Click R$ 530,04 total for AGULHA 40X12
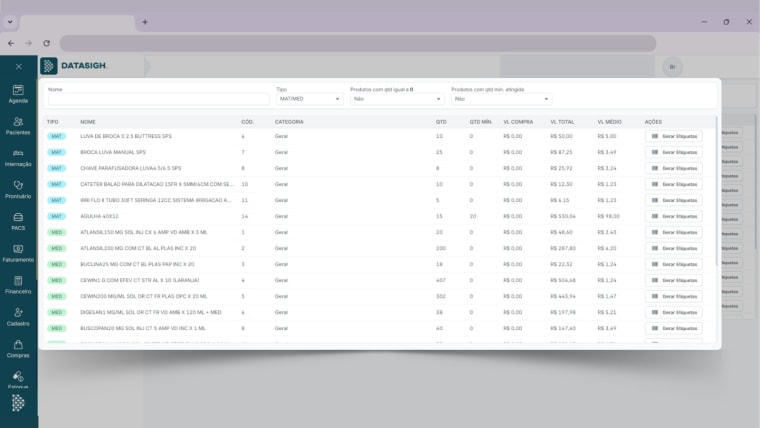 click(563, 216)
